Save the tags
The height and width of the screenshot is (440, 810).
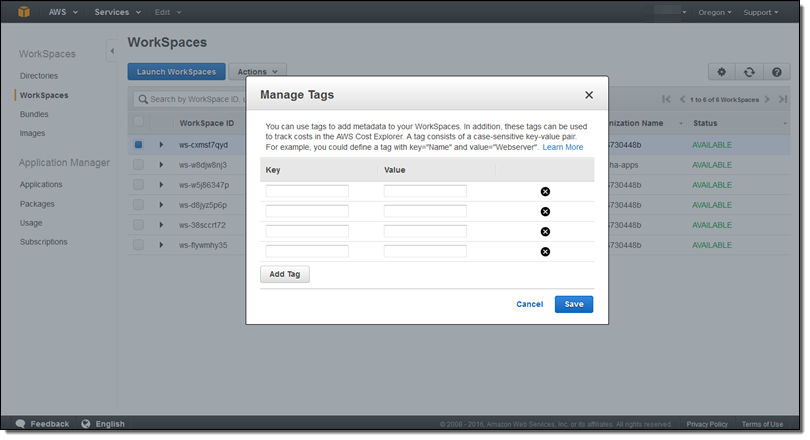(x=574, y=304)
